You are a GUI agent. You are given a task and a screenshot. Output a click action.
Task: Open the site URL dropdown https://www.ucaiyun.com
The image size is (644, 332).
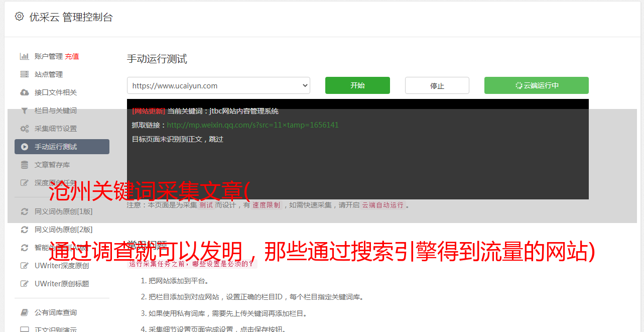point(218,85)
